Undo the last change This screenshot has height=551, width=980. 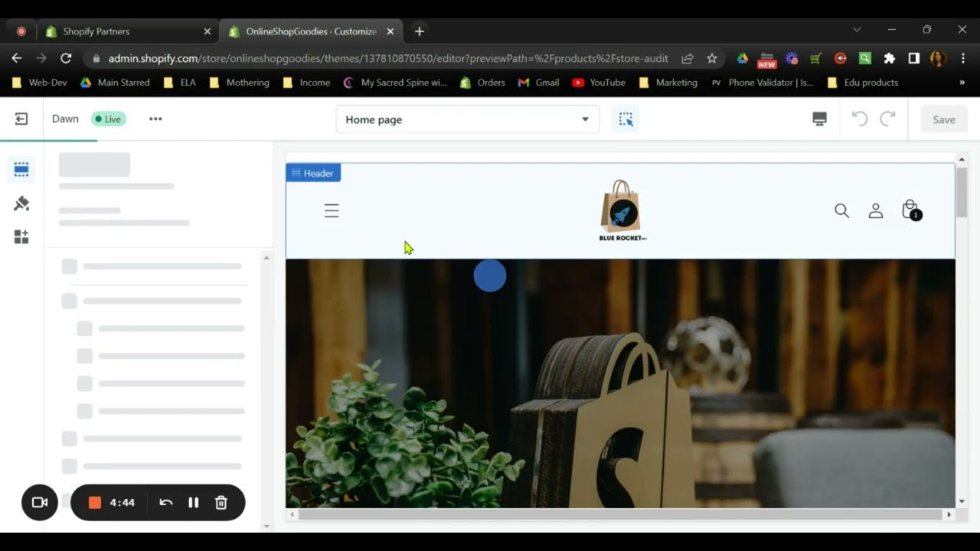coord(860,119)
